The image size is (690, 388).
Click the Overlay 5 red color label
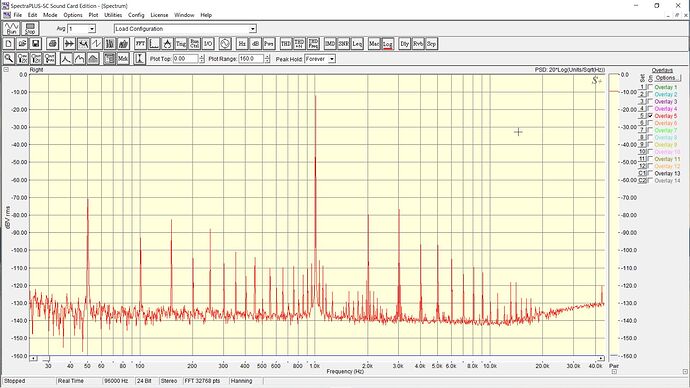(666, 116)
